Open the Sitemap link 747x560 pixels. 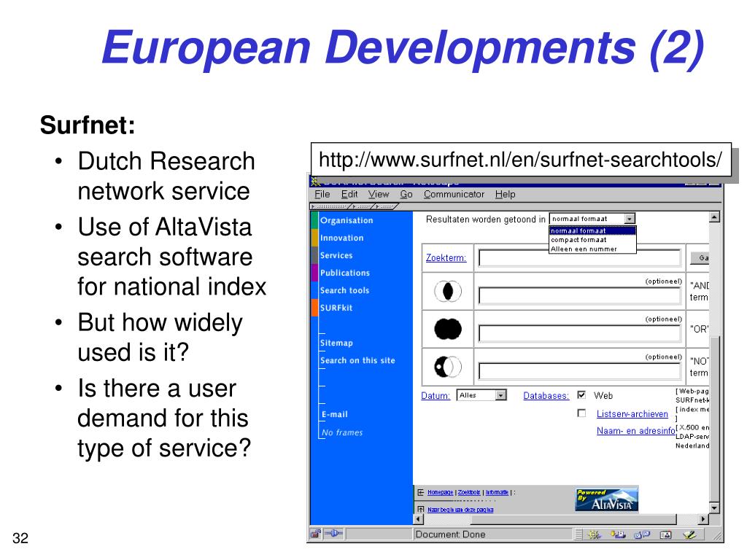336,343
